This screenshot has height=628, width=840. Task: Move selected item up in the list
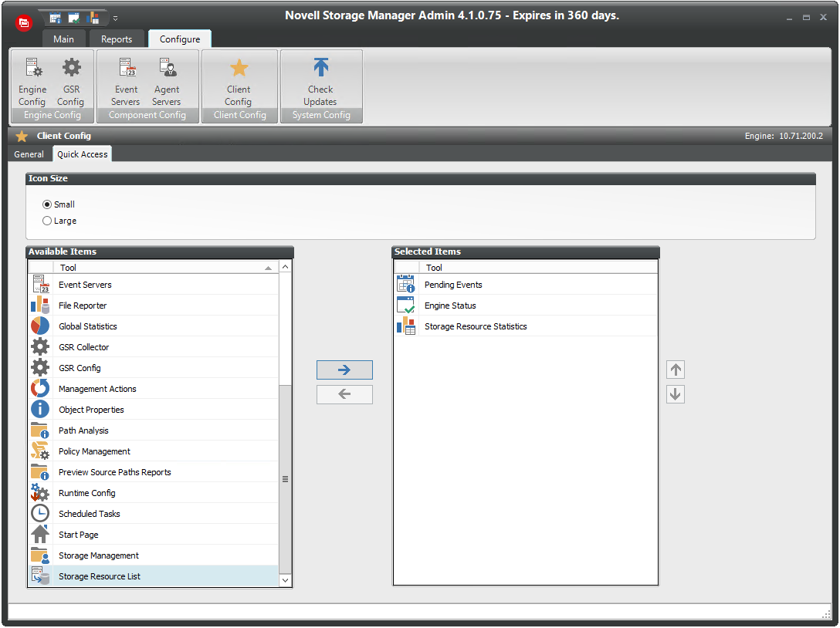(676, 370)
